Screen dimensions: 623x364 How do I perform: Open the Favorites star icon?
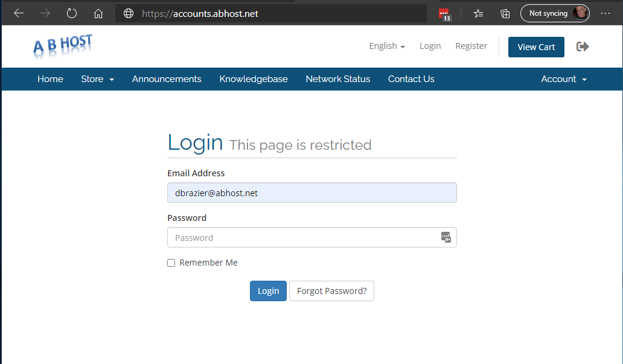click(478, 13)
